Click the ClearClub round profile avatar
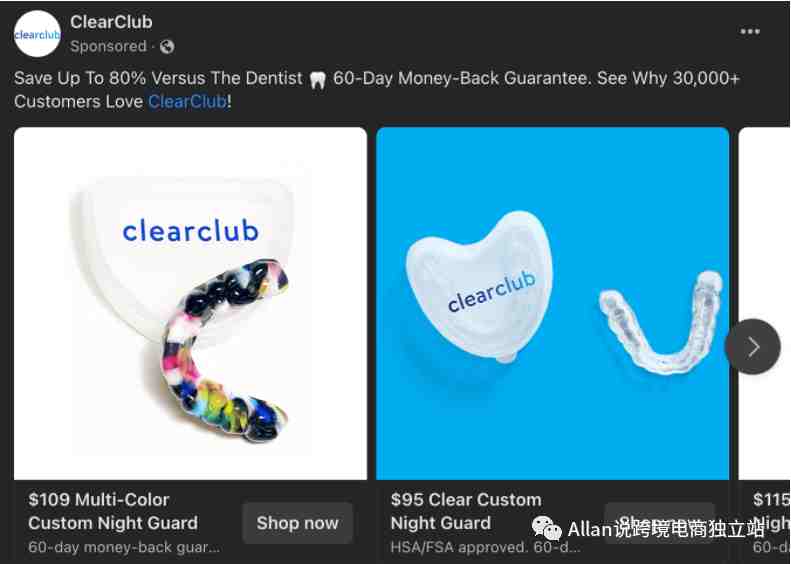 click(x=37, y=34)
